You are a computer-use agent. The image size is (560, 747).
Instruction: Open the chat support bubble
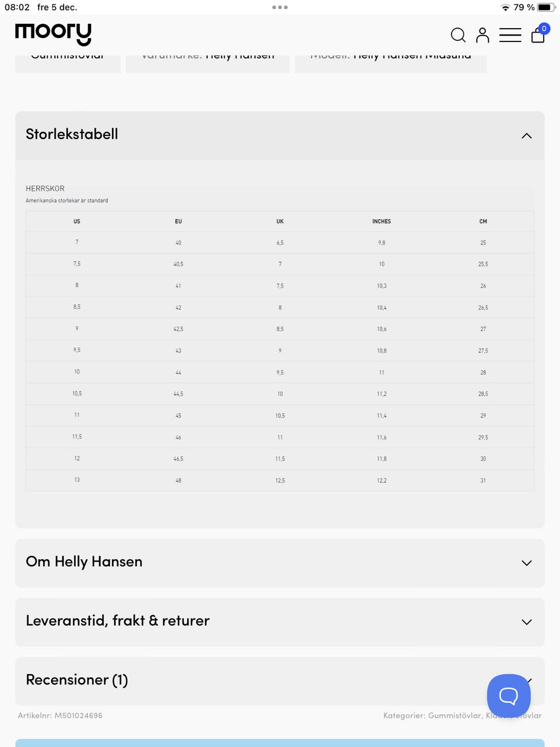tap(508, 695)
